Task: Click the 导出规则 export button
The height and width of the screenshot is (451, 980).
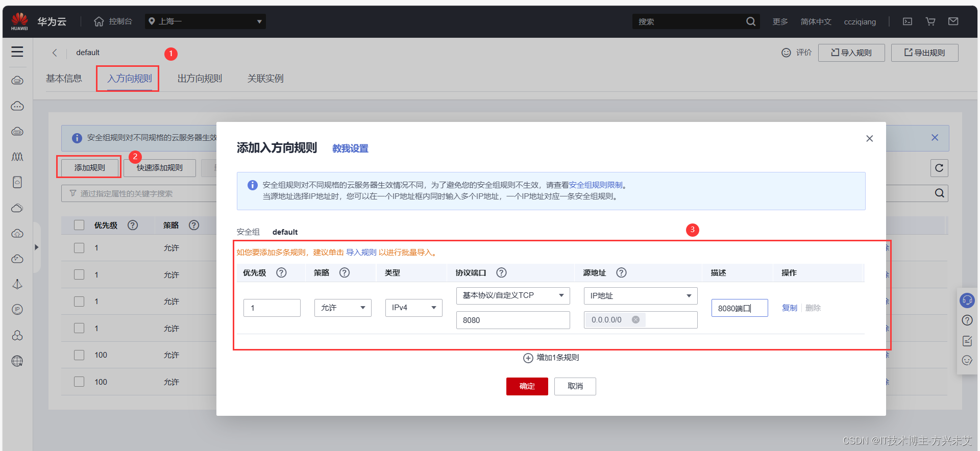Action: click(924, 53)
